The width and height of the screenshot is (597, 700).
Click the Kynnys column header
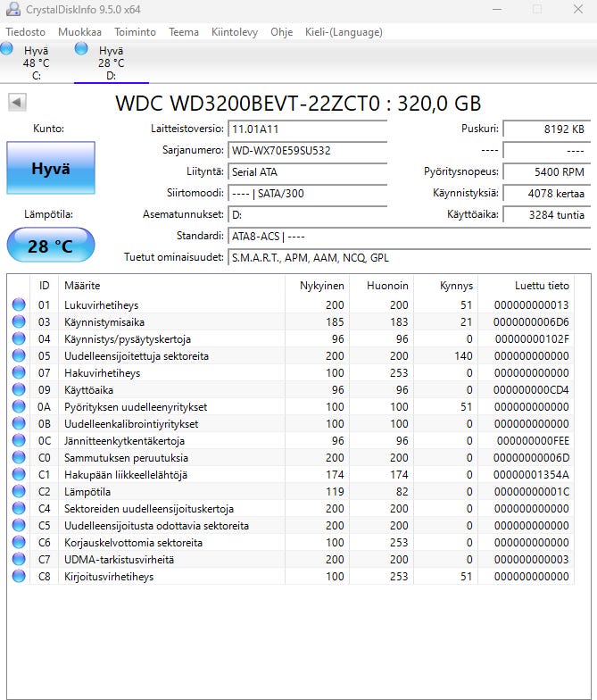click(446, 286)
